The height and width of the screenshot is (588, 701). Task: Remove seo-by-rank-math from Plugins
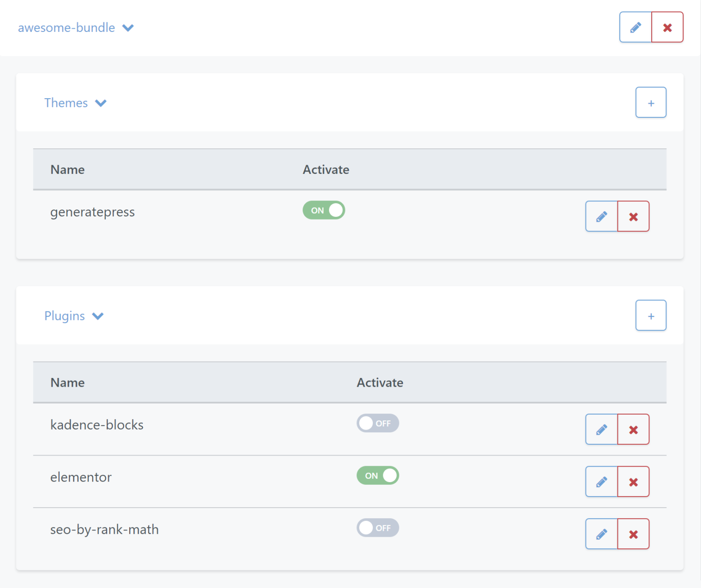click(633, 534)
